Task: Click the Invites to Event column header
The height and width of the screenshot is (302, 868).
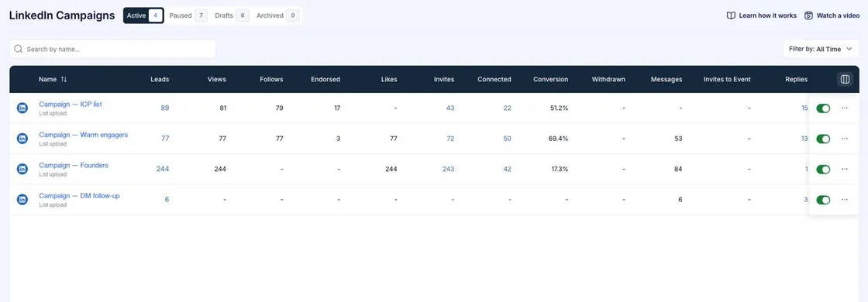Action: click(727, 80)
